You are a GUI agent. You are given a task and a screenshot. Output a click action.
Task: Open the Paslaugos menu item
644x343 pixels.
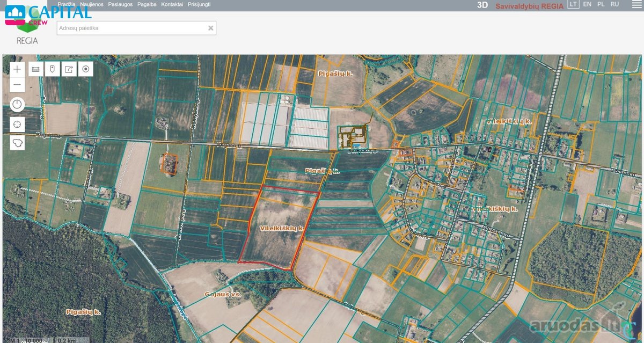click(x=120, y=4)
